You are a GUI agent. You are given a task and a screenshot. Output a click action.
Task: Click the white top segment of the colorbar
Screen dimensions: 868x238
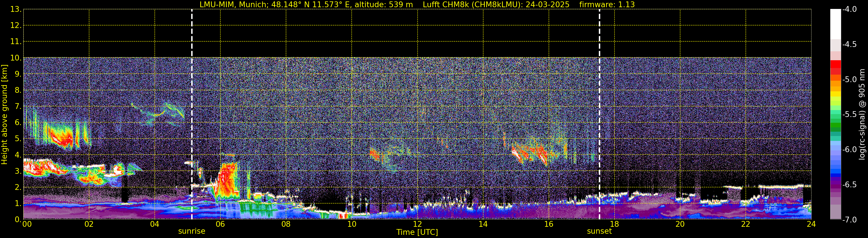click(835, 24)
